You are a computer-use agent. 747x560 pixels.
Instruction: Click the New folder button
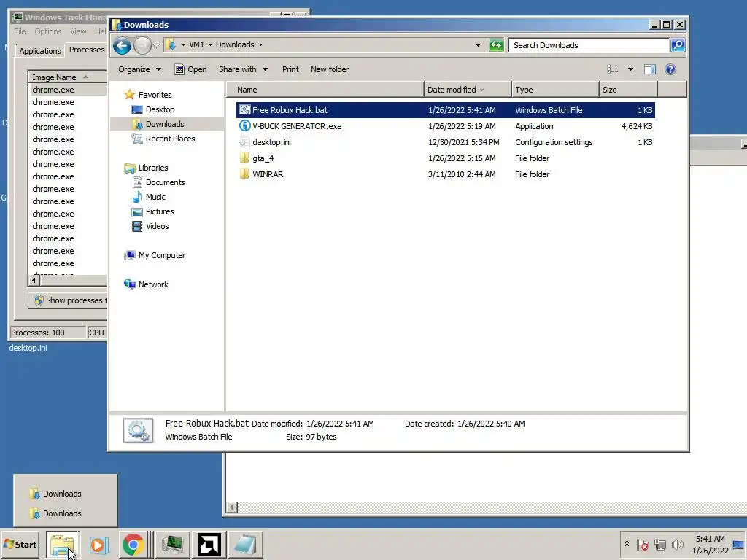(330, 69)
